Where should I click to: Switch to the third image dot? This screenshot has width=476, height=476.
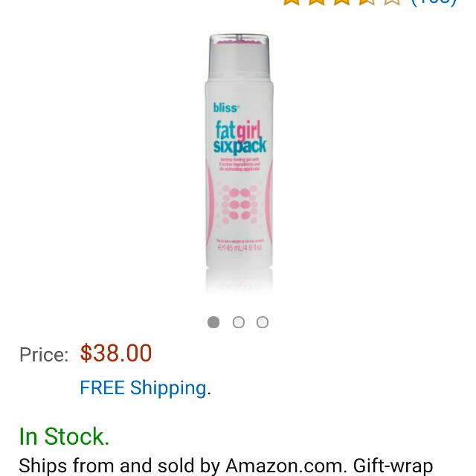pyautogui.click(x=263, y=322)
